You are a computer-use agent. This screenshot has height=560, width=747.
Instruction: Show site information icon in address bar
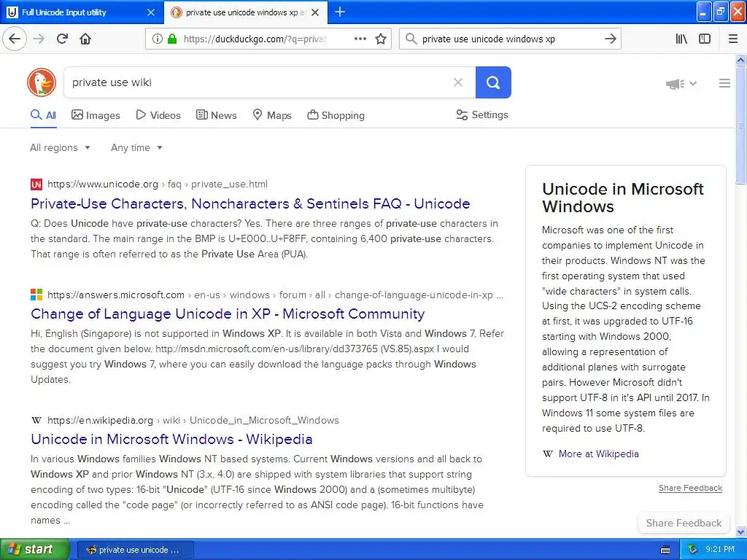tap(158, 39)
